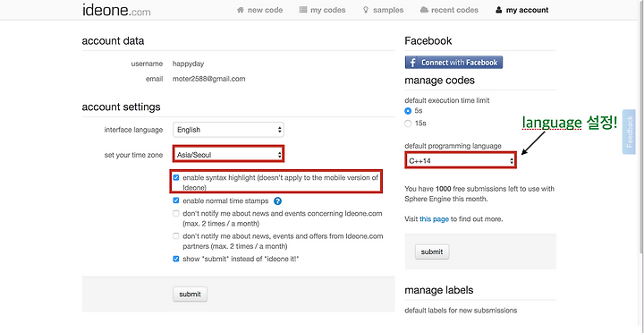Open the interface language dropdown
644x333 pixels.
[228, 130]
